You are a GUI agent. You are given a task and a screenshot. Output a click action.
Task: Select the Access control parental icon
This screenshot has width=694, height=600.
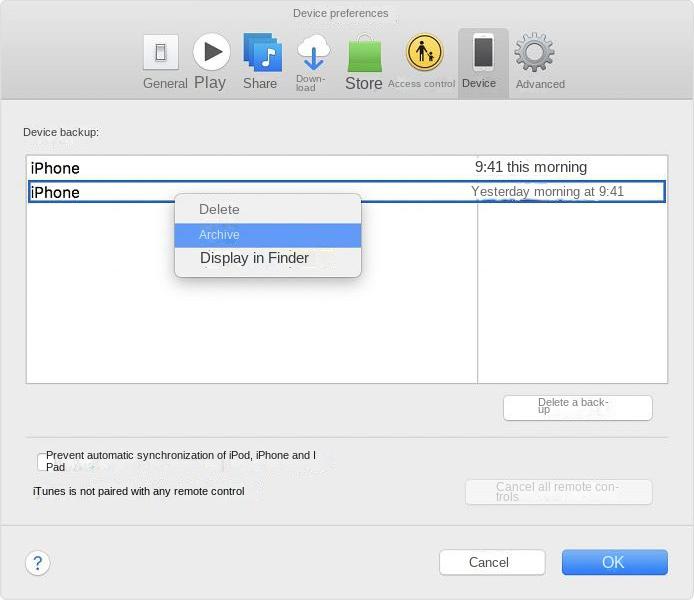click(x=424, y=52)
